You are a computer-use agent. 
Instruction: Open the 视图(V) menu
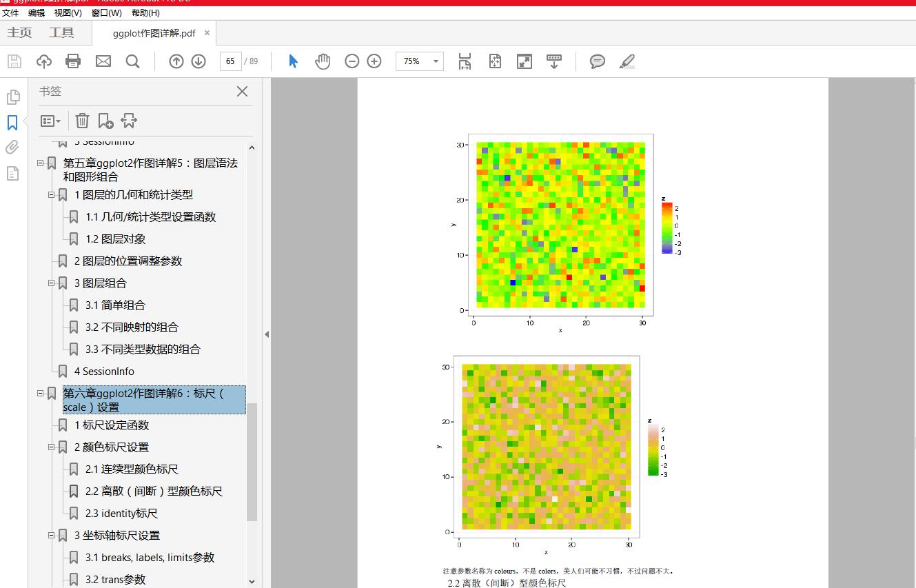[68, 12]
